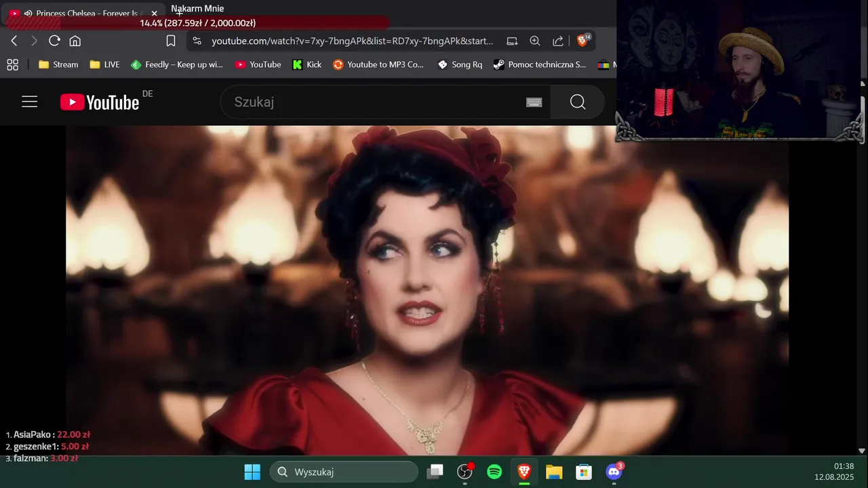Open the Kick bookmark
The image size is (868, 488).
click(307, 64)
